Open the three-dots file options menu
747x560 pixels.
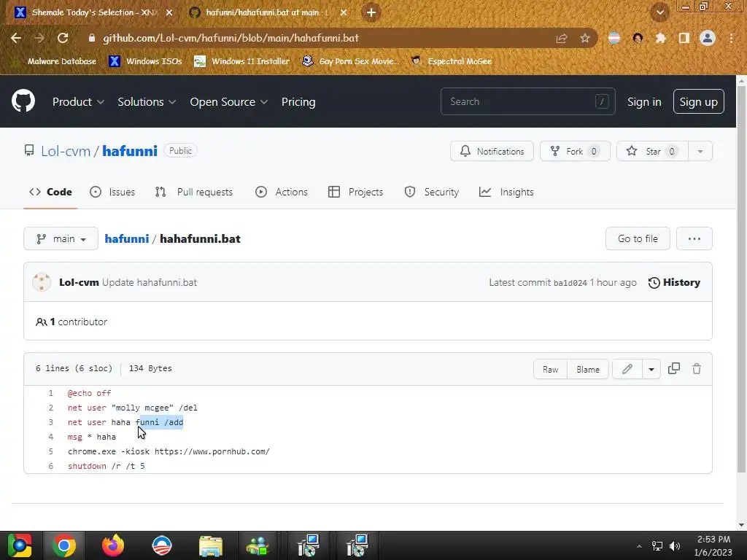(694, 238)
